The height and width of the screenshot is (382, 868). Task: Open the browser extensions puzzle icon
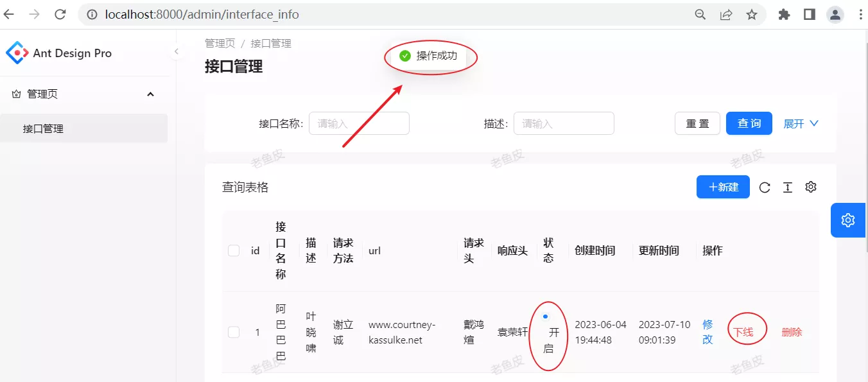pyautogui.click(x=784, y=14)
